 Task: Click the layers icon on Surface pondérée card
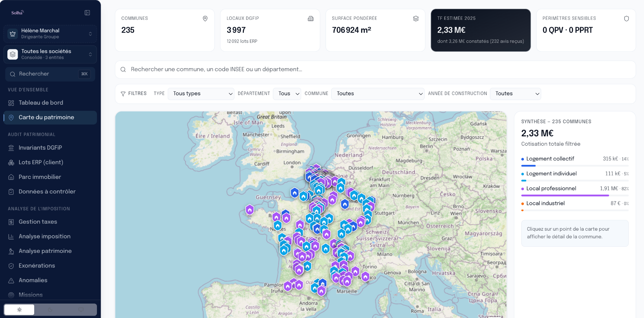pyautogui.click(x=416, y=18)
